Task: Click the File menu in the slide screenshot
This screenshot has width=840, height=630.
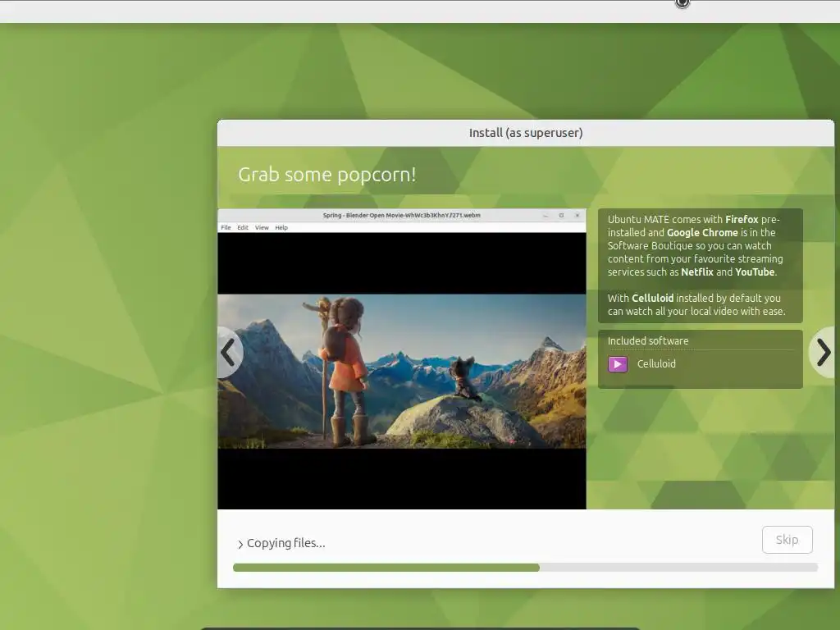Action: pyautogui.click(x=226, y=228)
